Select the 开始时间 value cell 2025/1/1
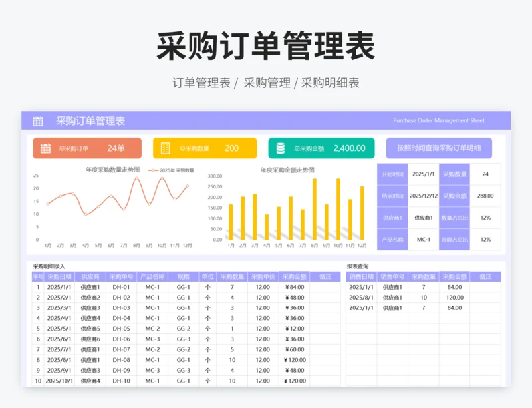Viewport: 532px width, 408px height. pos(423,174)
